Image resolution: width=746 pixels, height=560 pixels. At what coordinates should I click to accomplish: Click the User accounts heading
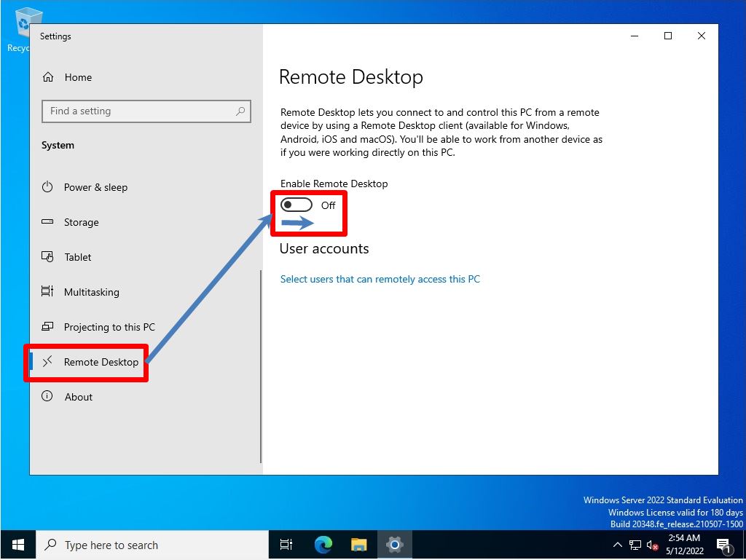(x=324, y=248)
